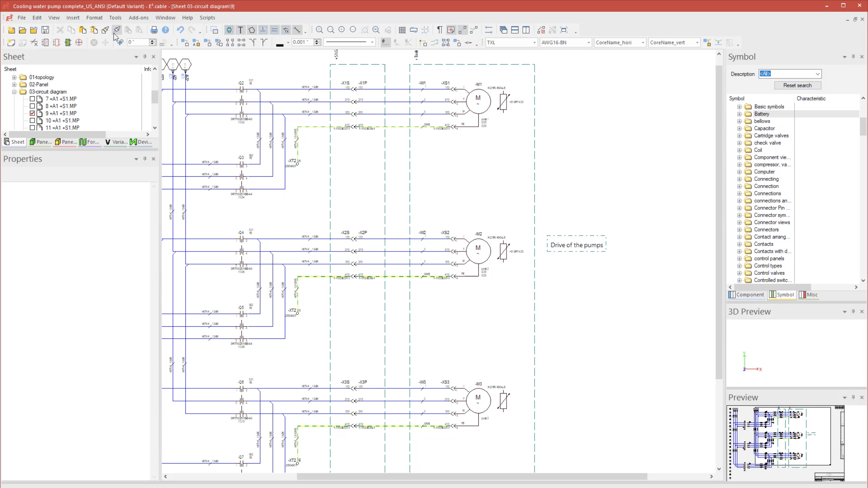868x488 pixels.
Task: Open the Description dropdown in Symbol panel
Action: 817,74
